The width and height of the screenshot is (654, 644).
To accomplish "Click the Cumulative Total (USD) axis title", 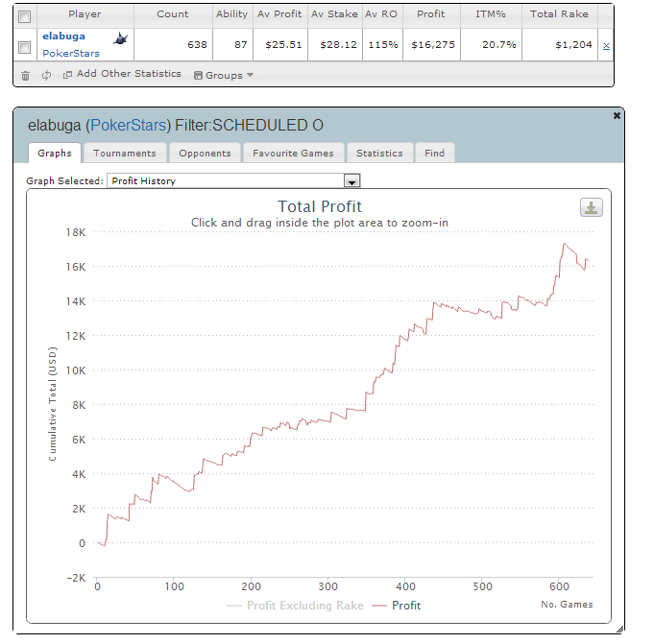I will point(52,404).
